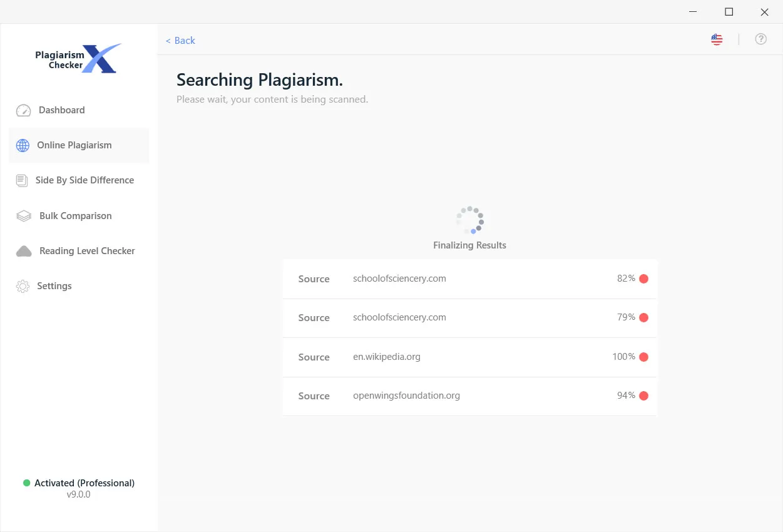This screenshot has height=532, width=783.
Task: Open Reading Level Checker cloud icon
Action: click(x=23, y=250)
